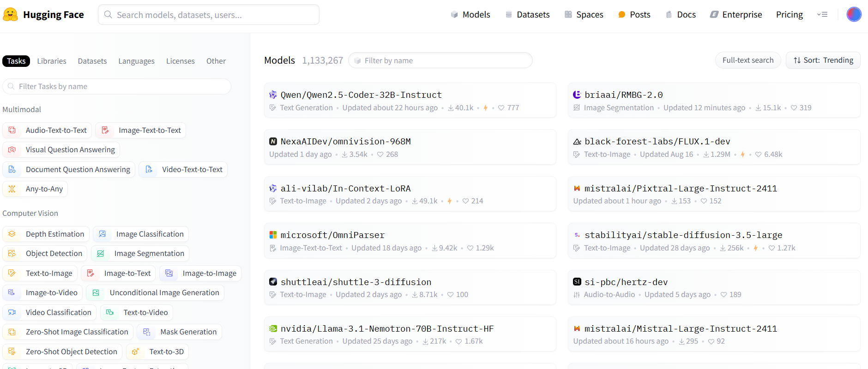Select the Video Classification task icon
Screen dimensions: 868x369
coord(12,313)
